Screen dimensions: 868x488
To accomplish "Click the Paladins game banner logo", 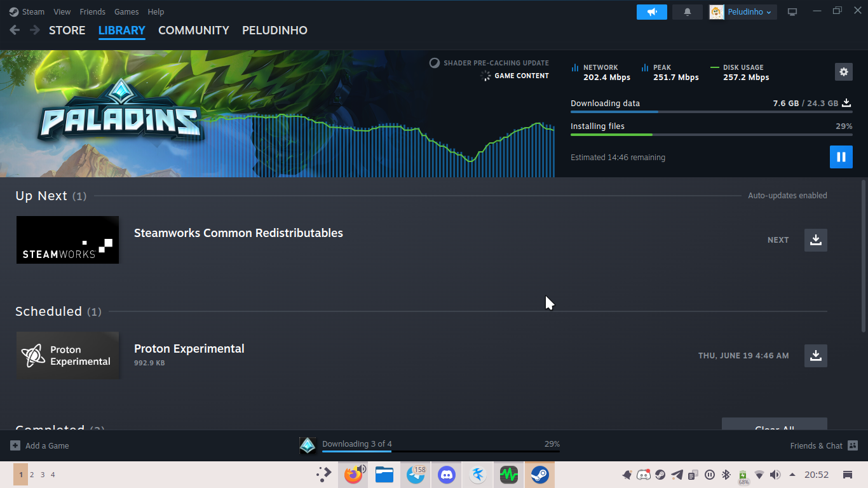I will click(120, 112).
